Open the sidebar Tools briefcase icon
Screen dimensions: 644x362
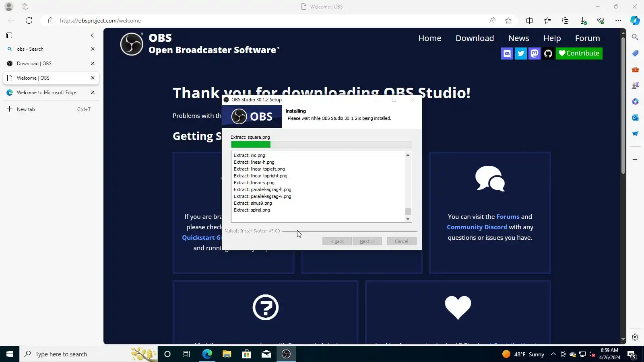click(x=635, y=69)
